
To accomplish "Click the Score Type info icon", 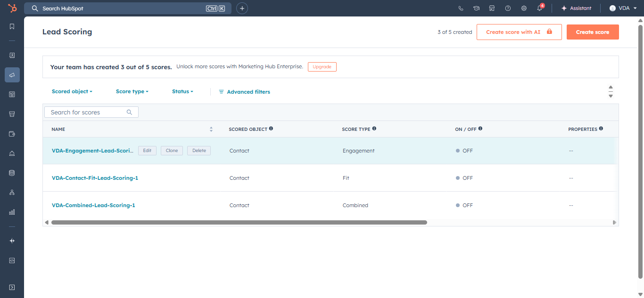I will click(374, 129).
